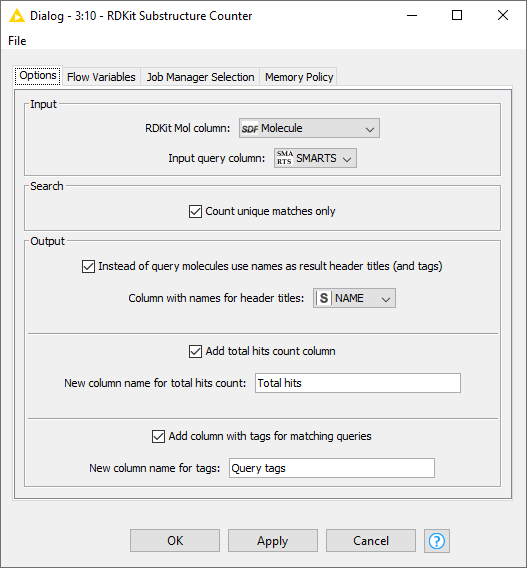Close the dialog with the X icon
This screenshot has width=527, height=568.
click(x=503, y=15)
